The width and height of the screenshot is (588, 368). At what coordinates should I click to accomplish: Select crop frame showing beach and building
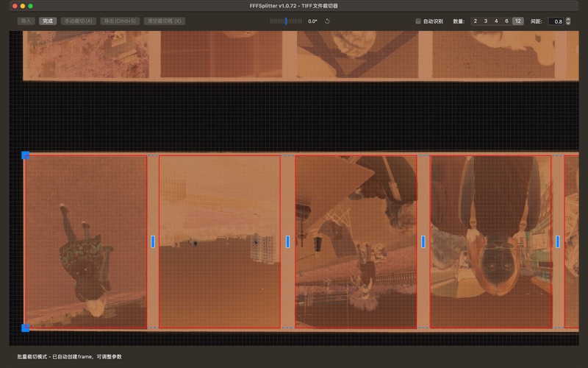[x=220, y=242]
